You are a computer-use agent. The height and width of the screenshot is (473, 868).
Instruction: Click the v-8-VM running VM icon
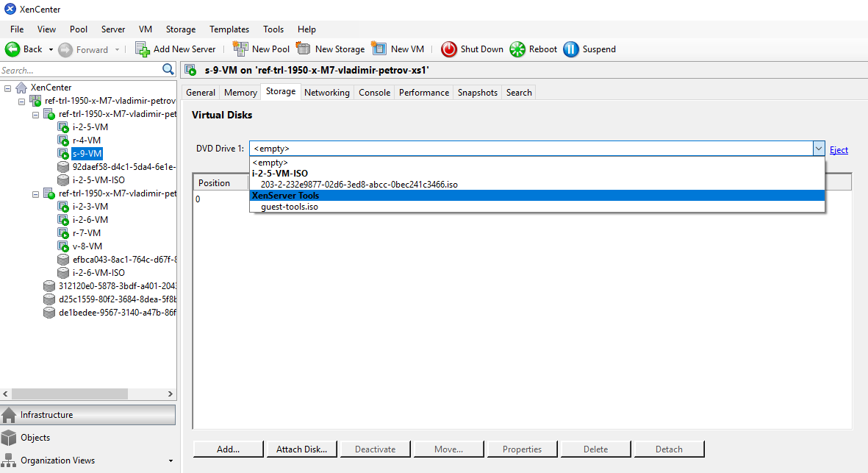coord(63,246)
